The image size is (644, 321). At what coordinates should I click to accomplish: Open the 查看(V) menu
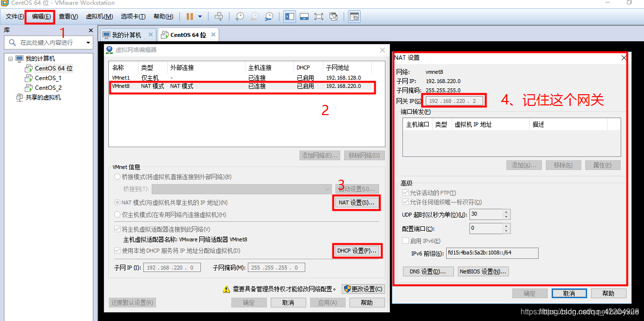tap(68, 17)
